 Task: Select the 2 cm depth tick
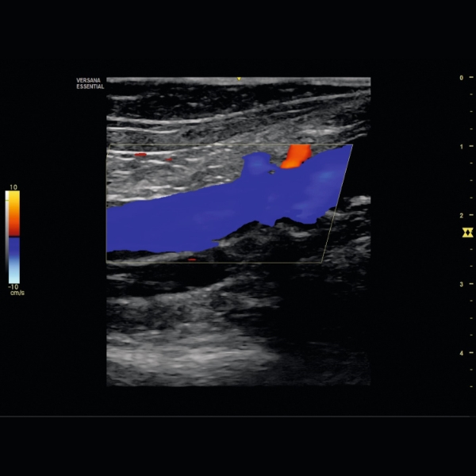pyautogui.click(x=461, y=215)
